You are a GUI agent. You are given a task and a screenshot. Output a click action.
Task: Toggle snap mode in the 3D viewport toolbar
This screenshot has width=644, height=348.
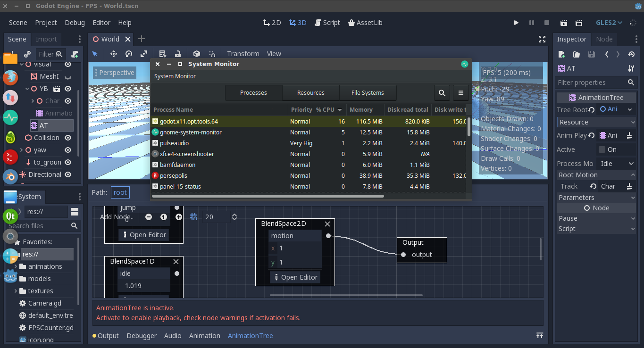point(213,54)
